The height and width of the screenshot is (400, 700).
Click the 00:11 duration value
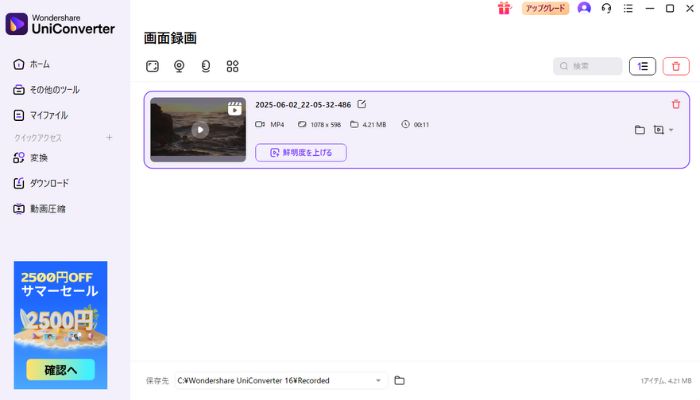(x=421, y=125)
